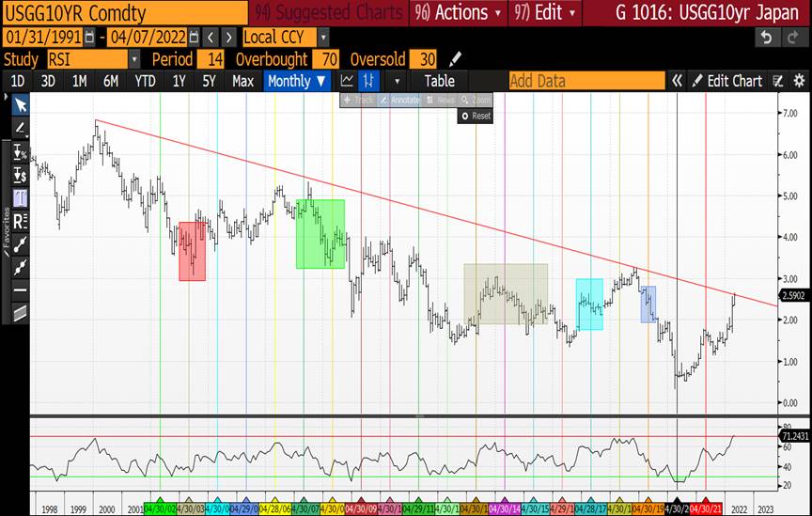Select the cyan shaded annotation box
The width and height of the screenshot is (812, 516).
pos(589,305)
